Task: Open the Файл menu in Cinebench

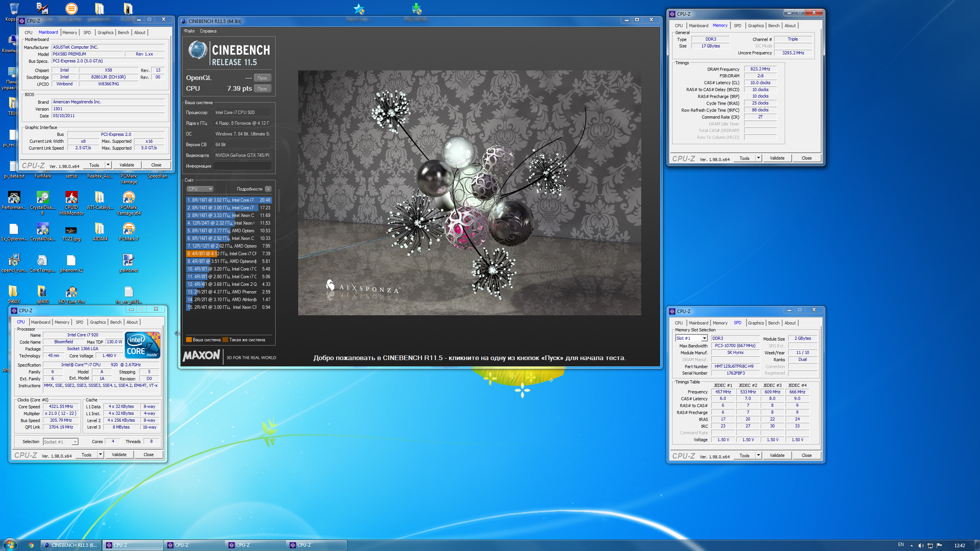Action: pos(189,31)
